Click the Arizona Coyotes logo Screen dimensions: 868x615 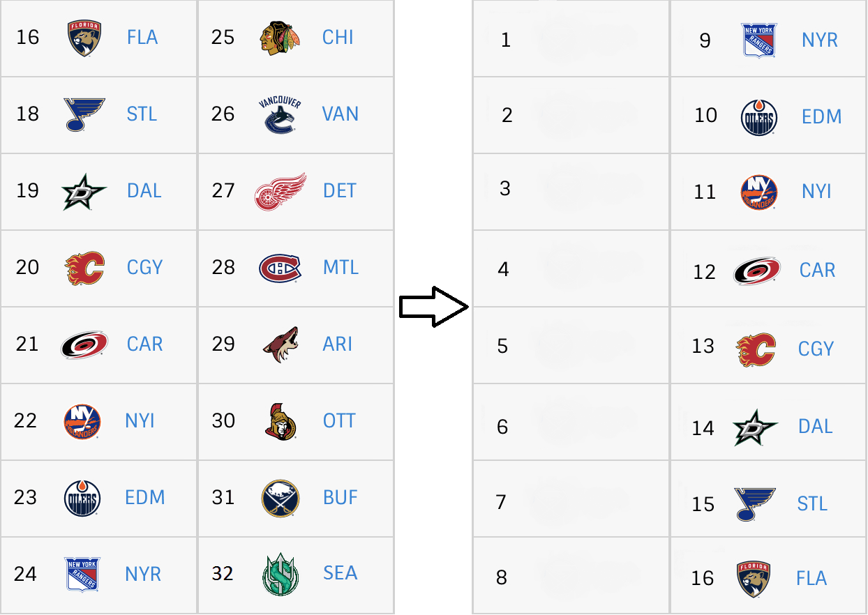pos(280,344)
